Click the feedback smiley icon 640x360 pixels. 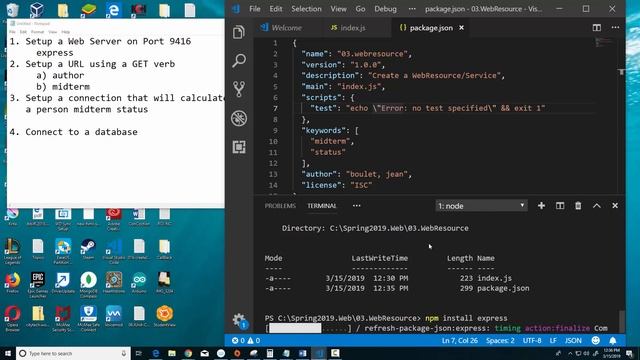596,340
